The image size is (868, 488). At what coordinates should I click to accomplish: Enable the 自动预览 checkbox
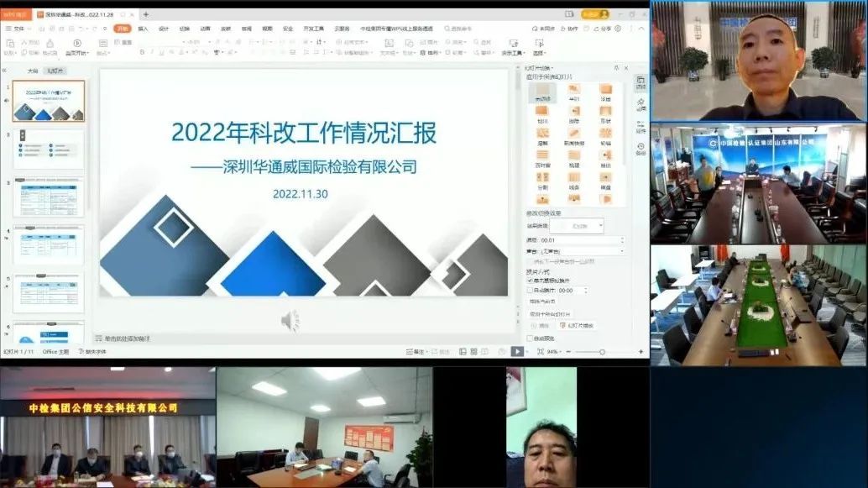530,338
